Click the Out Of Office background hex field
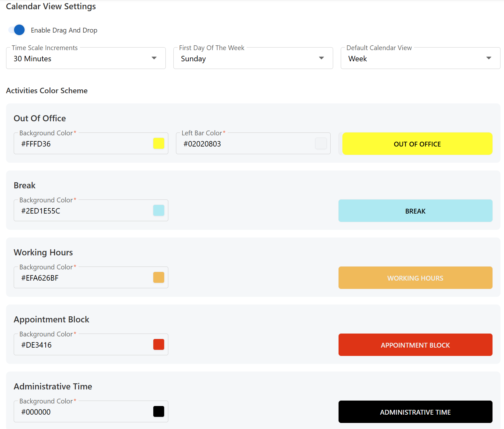This screenshot has width=504, height=429. coord(83,144)
